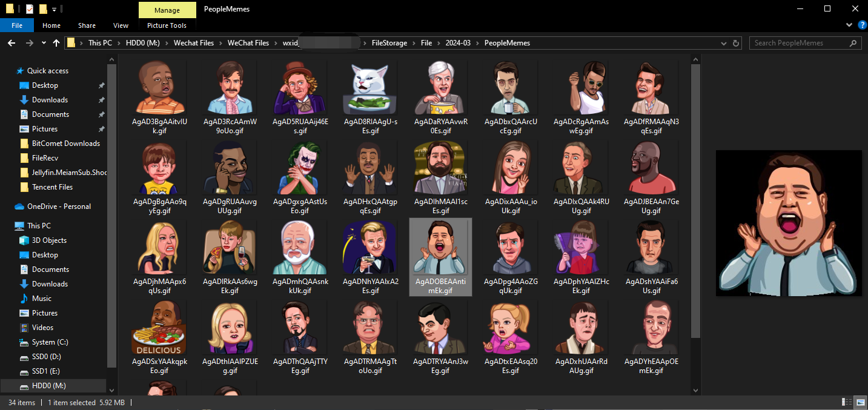Viewport: 868px width, 410px height.
Task: Open dropdown arrow after File breadcrumb
Action: (x=439, y=43)
